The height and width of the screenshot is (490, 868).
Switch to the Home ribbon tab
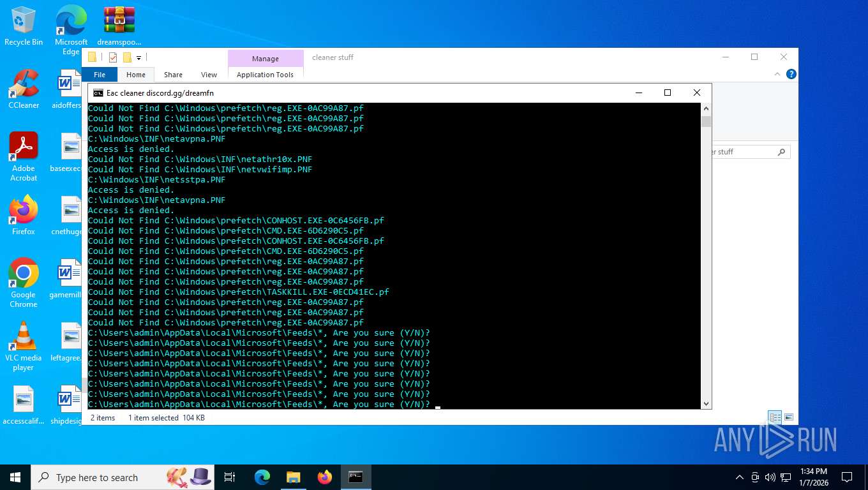point(136,75)
